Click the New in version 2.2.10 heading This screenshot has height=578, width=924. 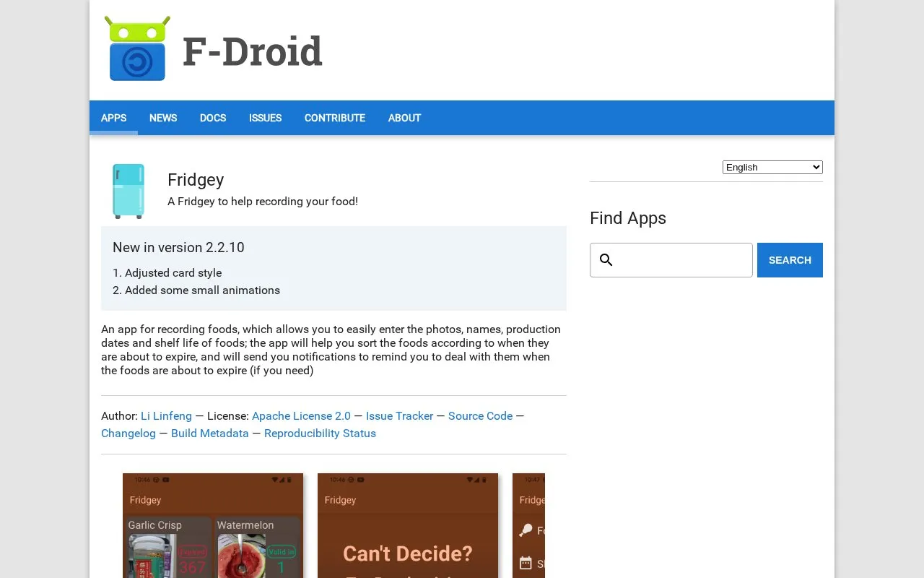178,247
